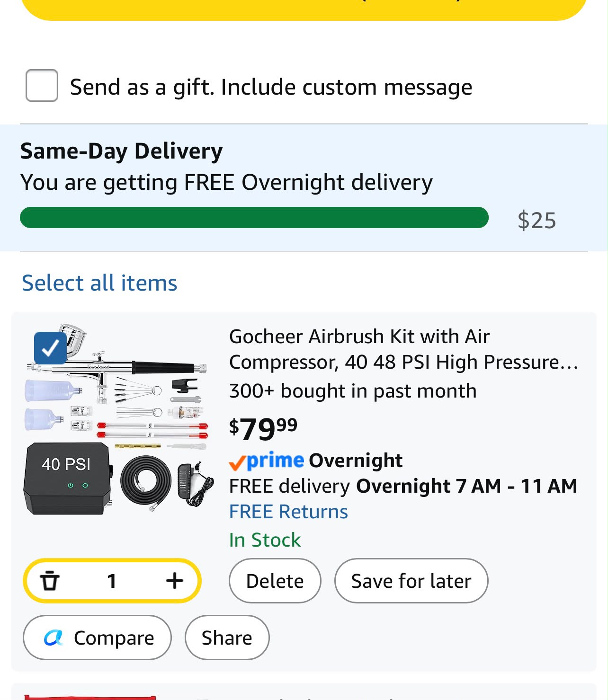Open Compare for the airbrush kit
Viewport: 608px width, 700px height.
coord(97,638)
